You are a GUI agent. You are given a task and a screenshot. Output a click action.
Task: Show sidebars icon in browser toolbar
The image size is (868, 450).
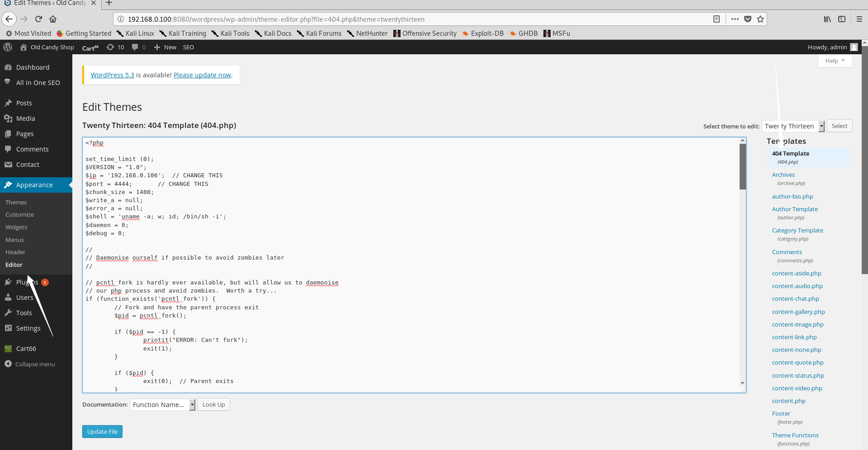click(842, 19)
